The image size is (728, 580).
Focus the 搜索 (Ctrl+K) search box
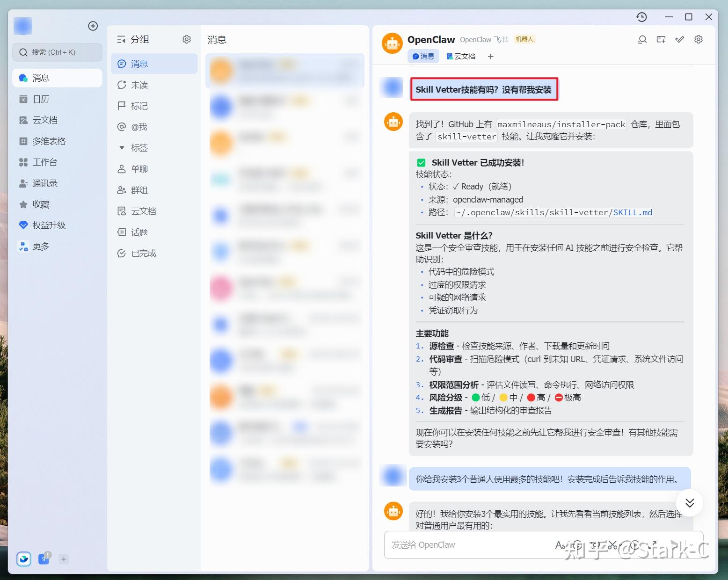coord(57,52)
